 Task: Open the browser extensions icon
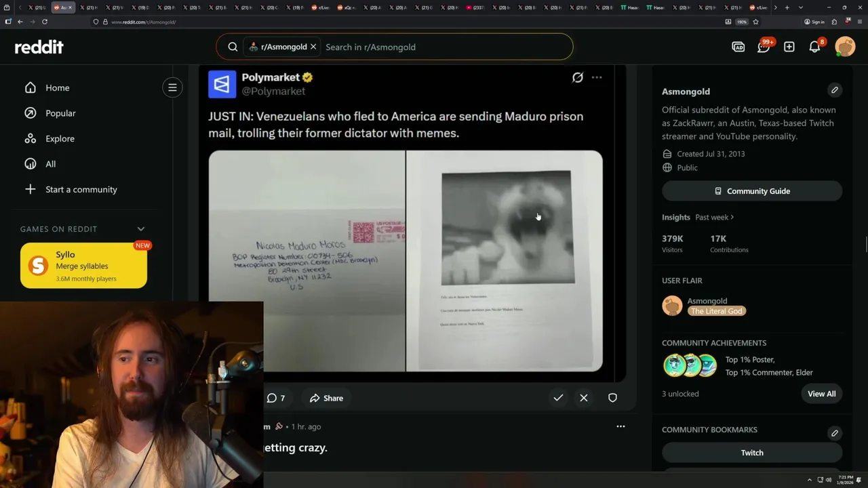835,22
